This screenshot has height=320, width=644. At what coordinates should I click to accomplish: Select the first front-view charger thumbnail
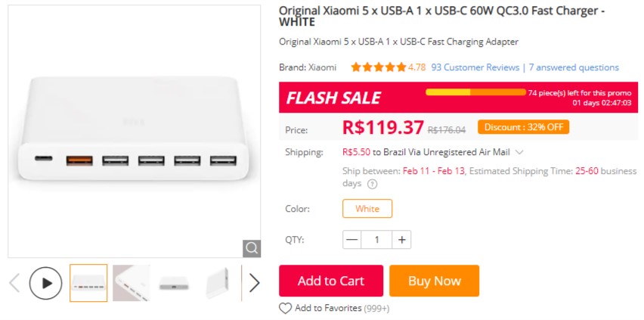coord(88,283)
